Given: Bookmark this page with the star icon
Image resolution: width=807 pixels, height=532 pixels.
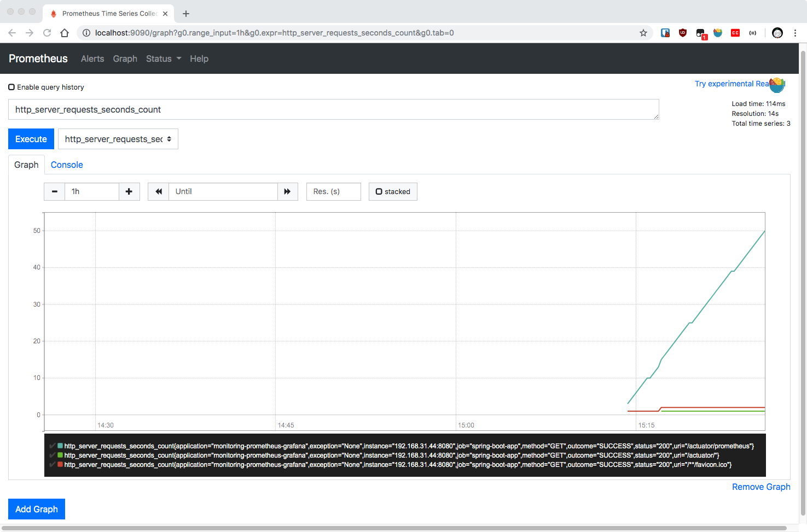Looking at the screenshot, I should point(643,33).
